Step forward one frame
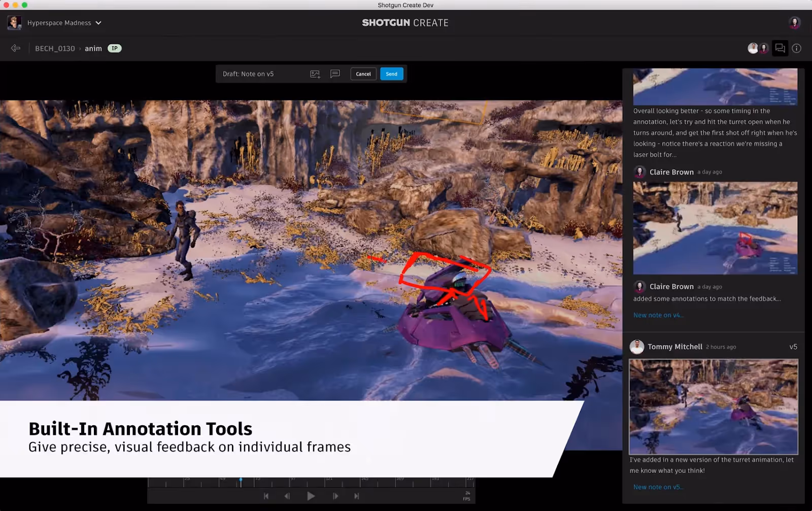 click(335, 496)
